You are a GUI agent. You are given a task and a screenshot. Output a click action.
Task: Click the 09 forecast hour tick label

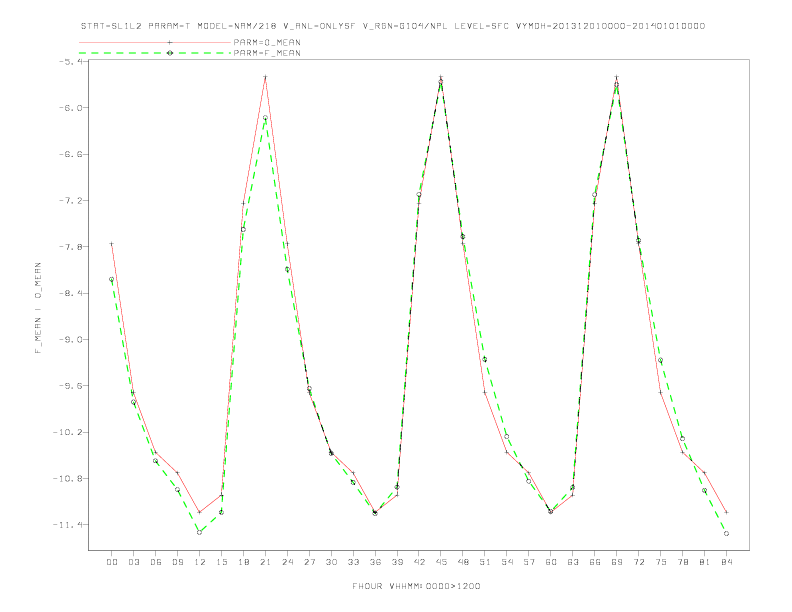(178, 562)
